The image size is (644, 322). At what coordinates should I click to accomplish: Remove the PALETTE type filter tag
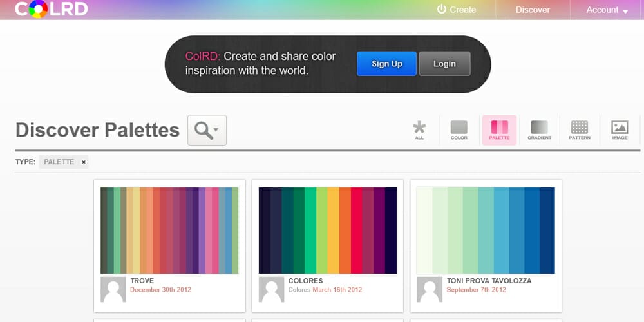84,162
